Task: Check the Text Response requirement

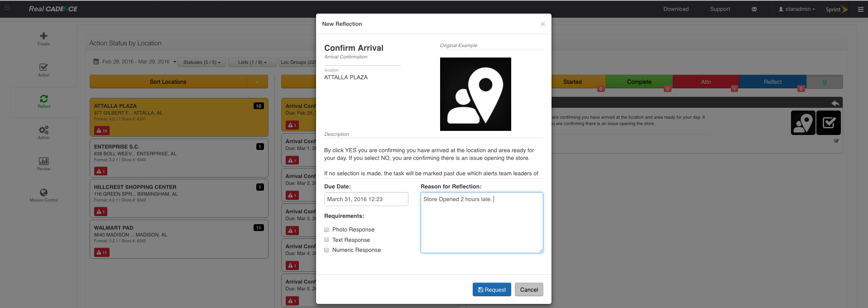Action: [x=326, y=240]
